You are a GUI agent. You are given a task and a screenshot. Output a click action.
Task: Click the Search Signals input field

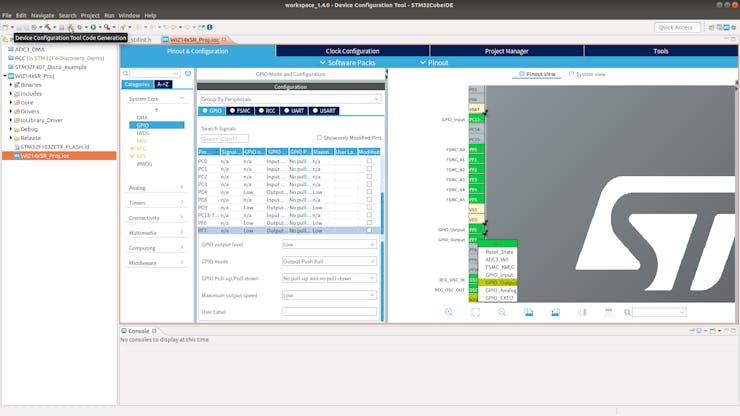[225, 138]
